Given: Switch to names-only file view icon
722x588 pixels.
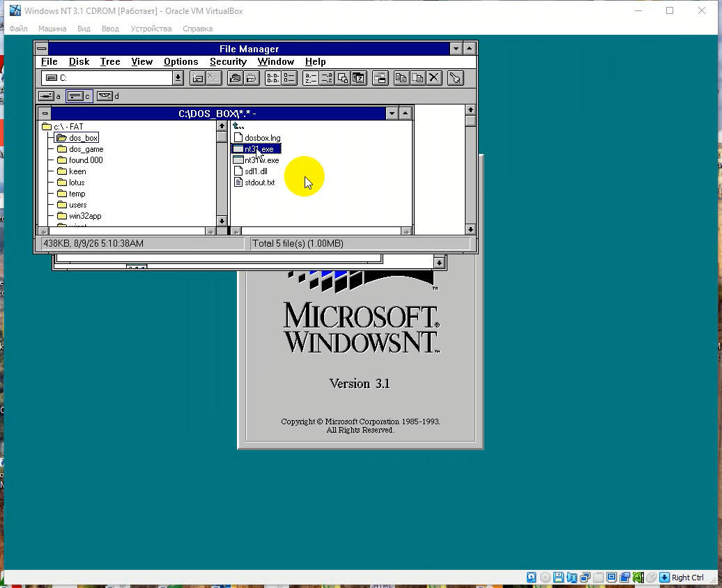Looking at the screenshot, I should tap(272, 78).
